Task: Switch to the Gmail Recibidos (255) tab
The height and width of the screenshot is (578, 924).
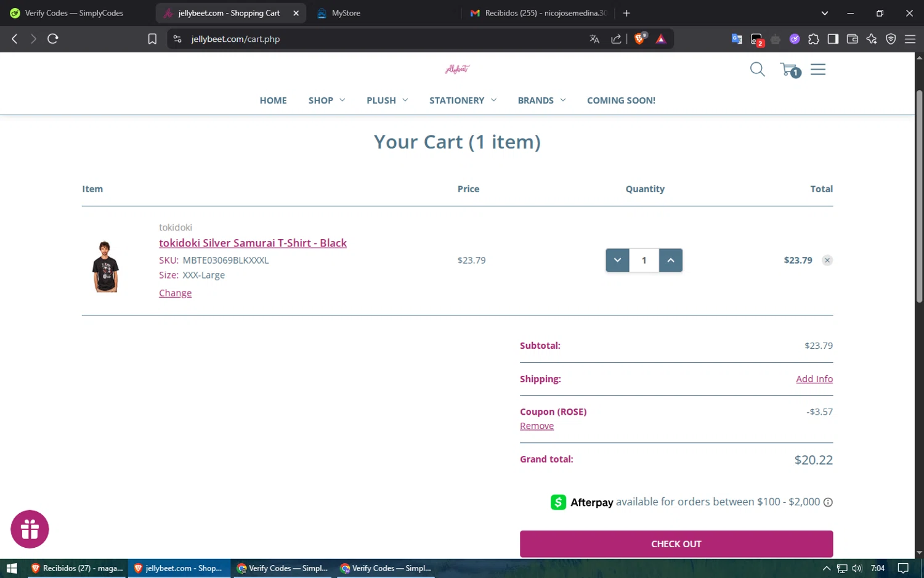Action: tap(539, 13)
